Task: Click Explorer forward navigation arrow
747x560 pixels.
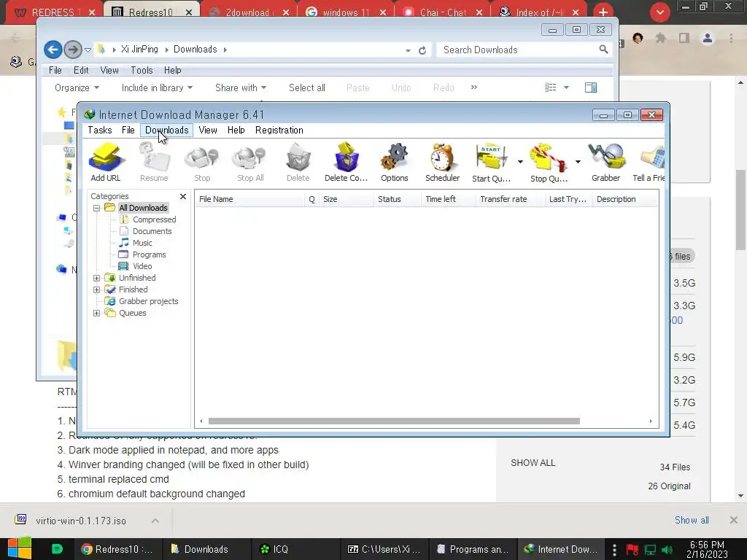Action: pyautogui.click(x=72, y=50)
